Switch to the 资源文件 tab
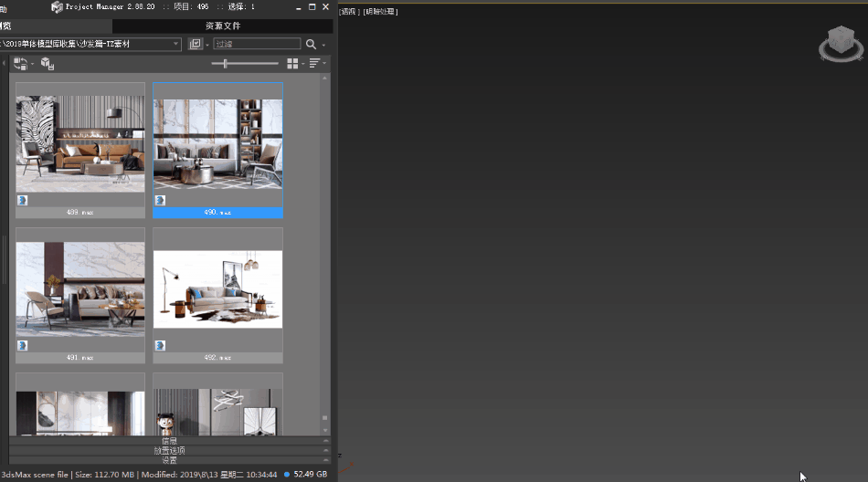 222,26
